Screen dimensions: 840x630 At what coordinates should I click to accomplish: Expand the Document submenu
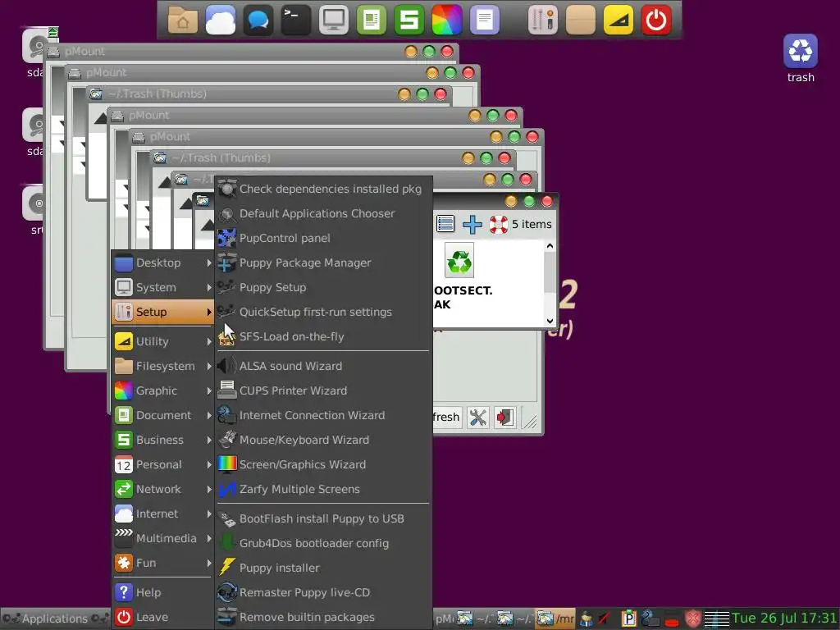point(163,415)
